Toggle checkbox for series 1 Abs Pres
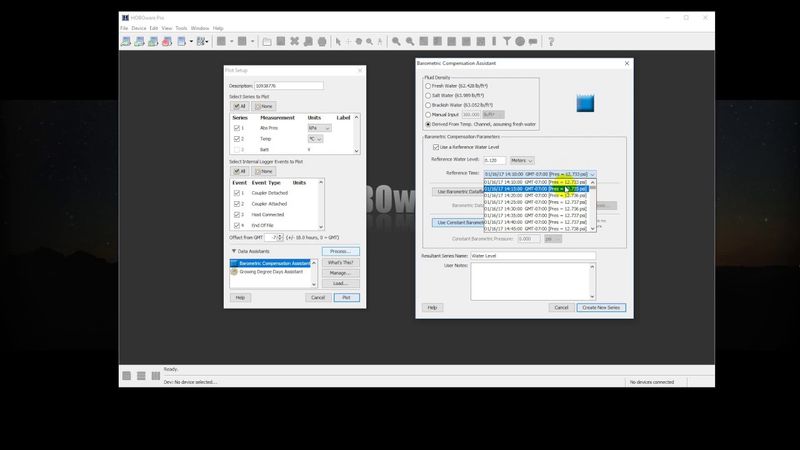The image size is (800, 450). [x=237, y=128]
